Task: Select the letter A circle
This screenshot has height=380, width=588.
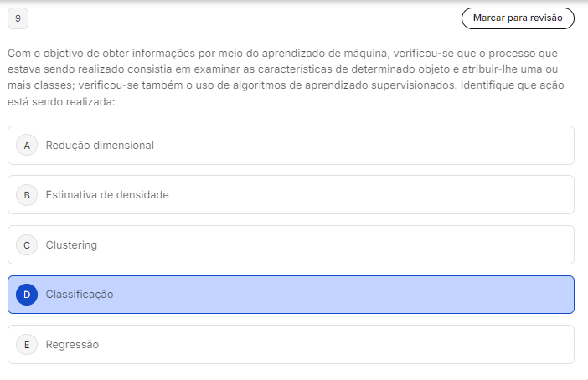Action: coord(27,145)
